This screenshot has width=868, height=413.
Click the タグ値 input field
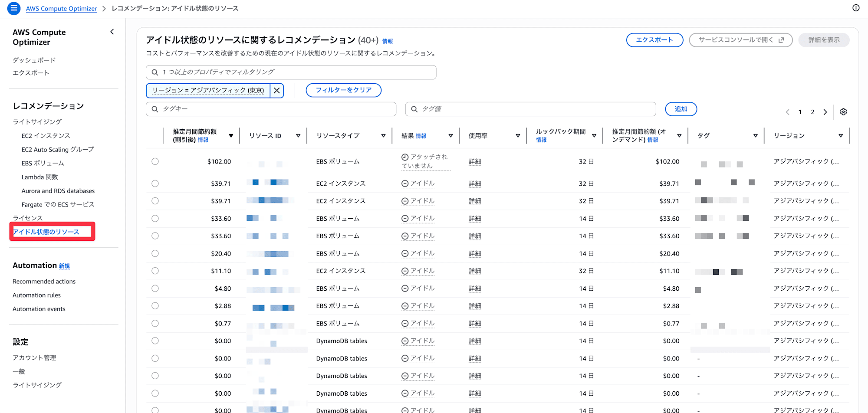pos(530,109)
